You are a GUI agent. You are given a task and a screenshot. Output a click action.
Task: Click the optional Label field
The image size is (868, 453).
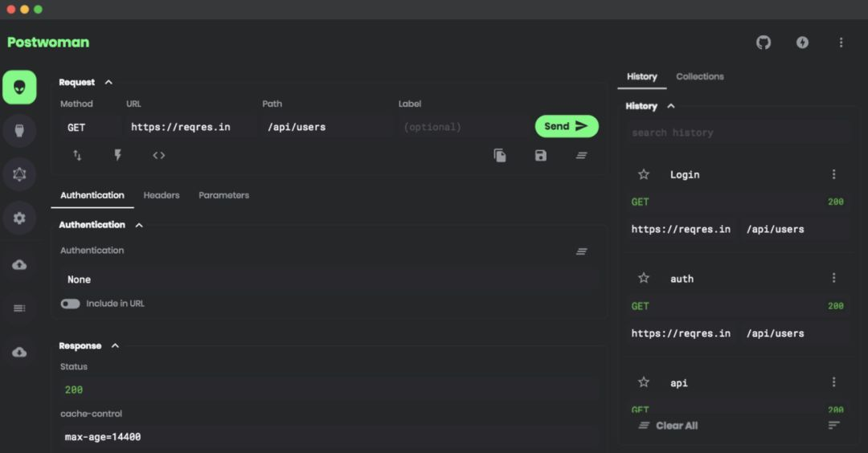464,127
